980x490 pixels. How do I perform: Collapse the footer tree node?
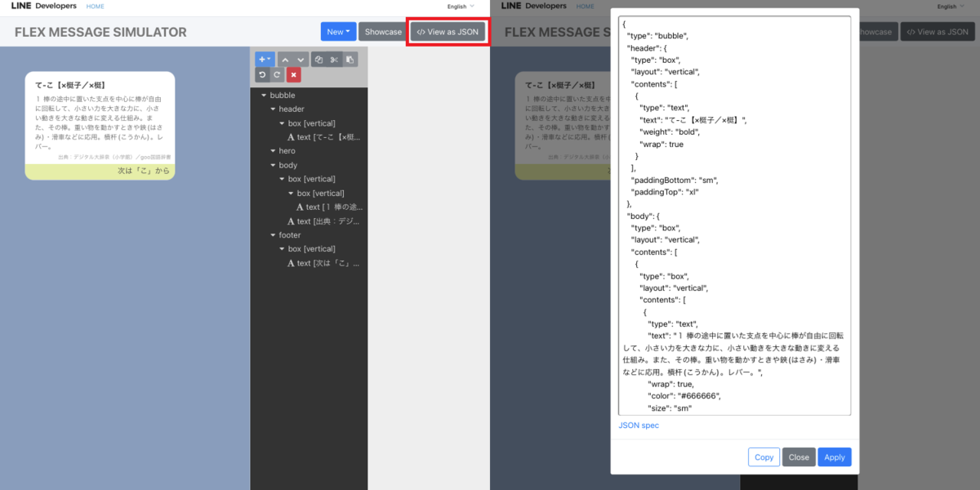pos(272,235)
